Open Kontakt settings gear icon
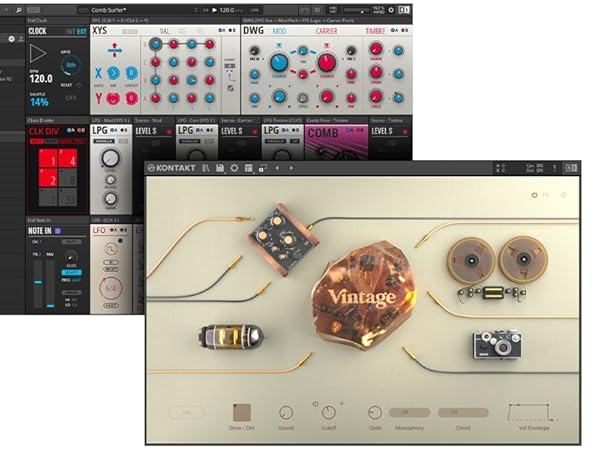 coord(234,168)
